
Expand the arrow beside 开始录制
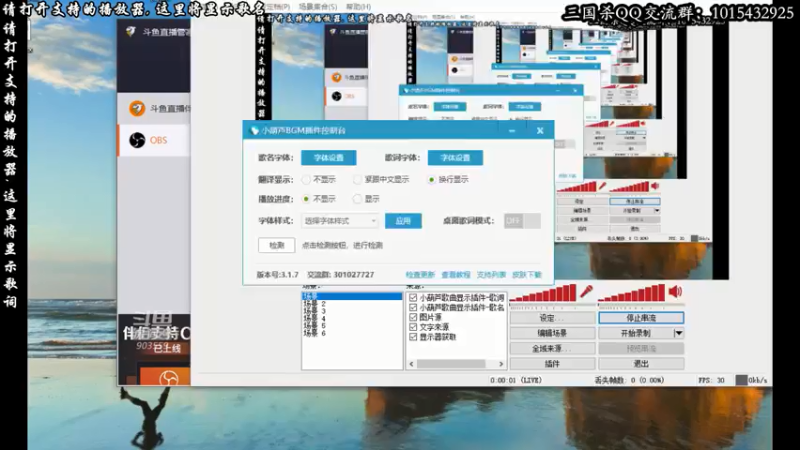[x=679, y=333]
